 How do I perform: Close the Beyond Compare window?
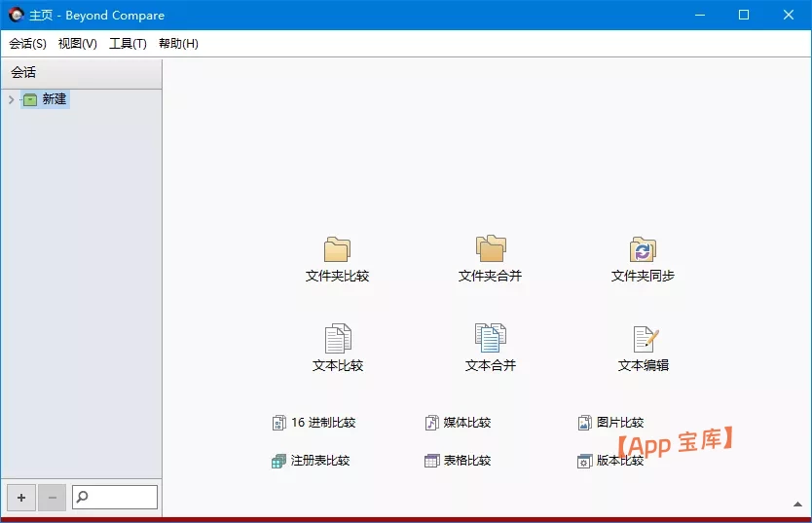point(789,15)
